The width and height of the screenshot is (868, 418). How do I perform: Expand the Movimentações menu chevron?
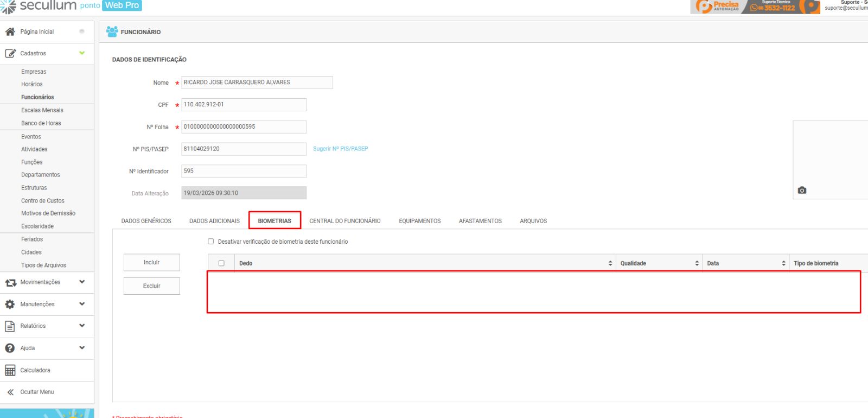click(82, 282)
